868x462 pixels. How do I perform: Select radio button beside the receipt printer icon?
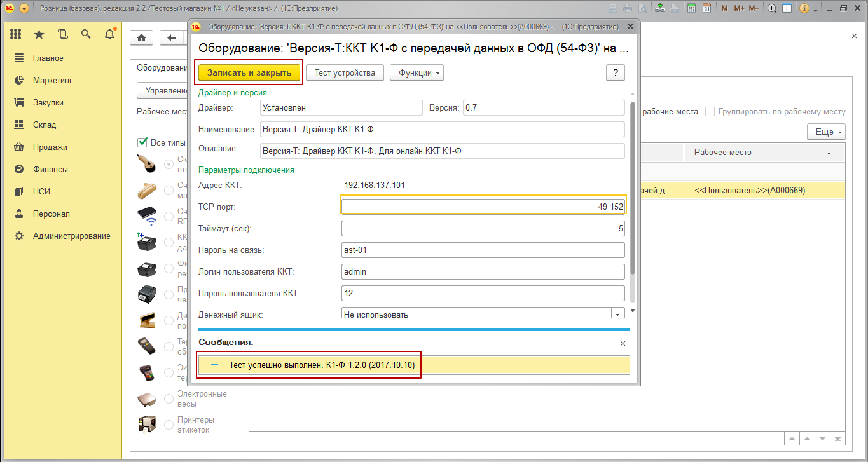point(169,295)
